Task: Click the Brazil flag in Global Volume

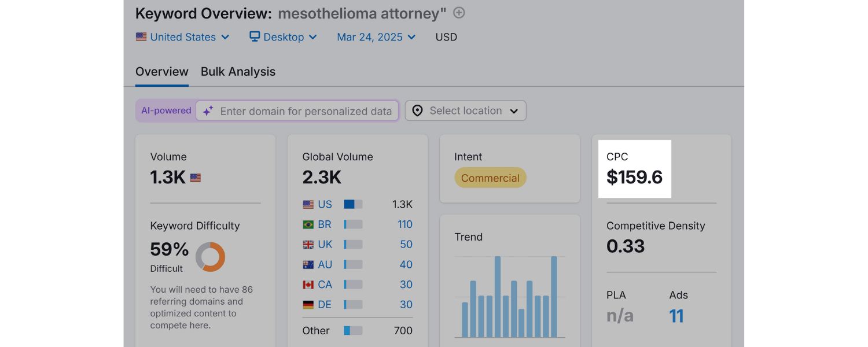Action: coord(308,224)
